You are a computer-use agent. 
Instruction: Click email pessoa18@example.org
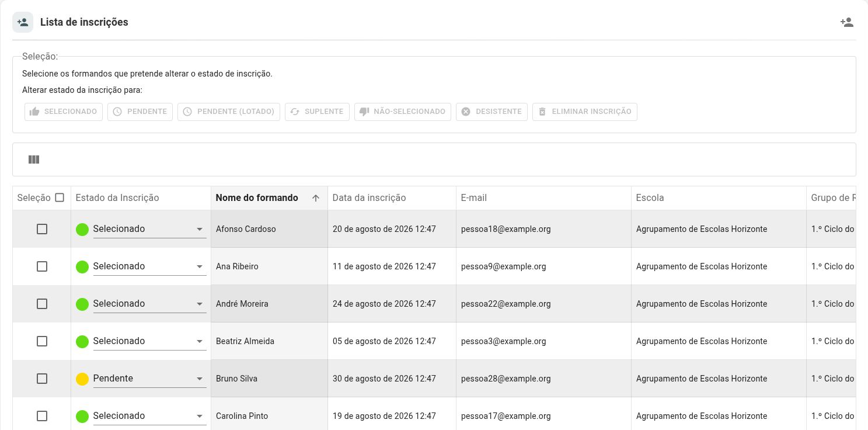pyautogui.click(x=506, y=229)
